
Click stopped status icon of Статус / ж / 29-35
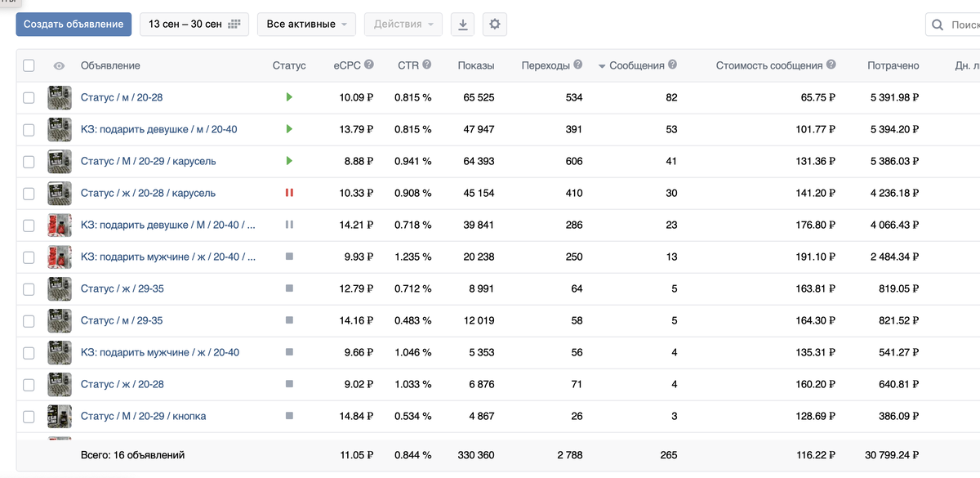click(289, 288)
